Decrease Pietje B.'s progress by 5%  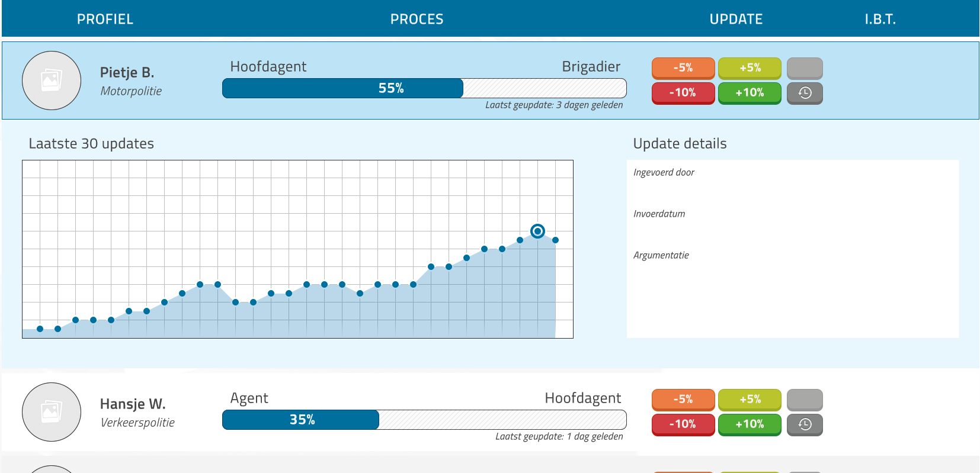[683, 68]
